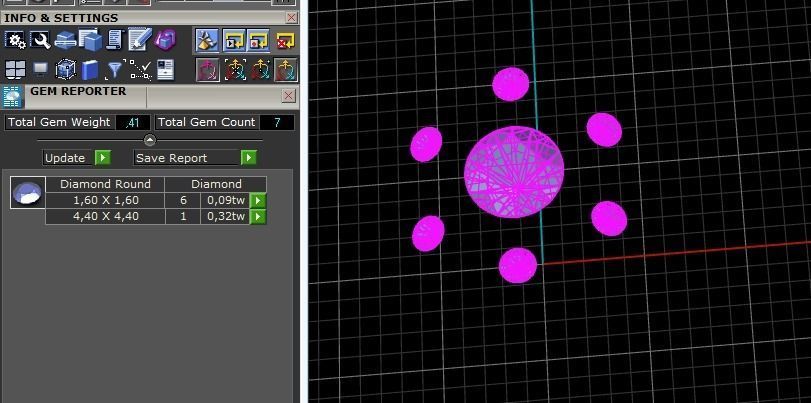Image resolution: width=811 pixels, height=403 pixels.
Task: Click the quantity 6 cell
Action: pyautogui.click(x=183, y=201)
